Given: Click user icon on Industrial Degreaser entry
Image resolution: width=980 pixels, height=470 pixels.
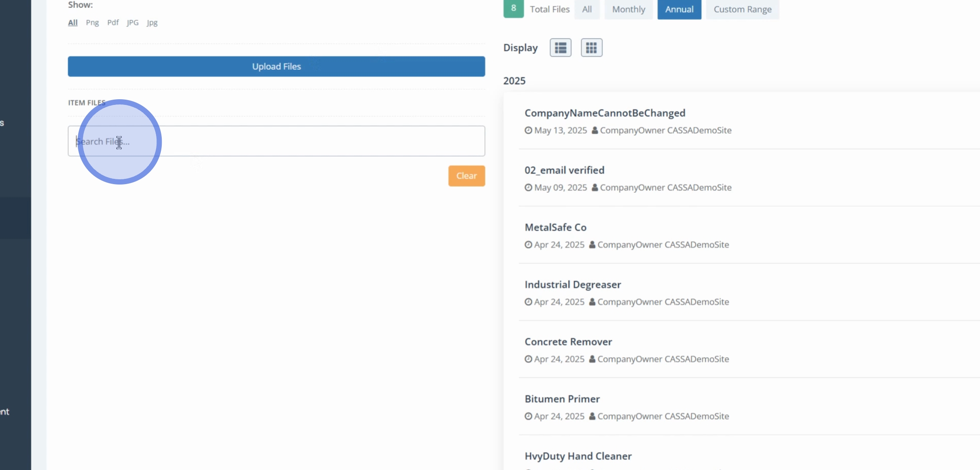Looking at the screenshot, I should click(x=592, y=302).
